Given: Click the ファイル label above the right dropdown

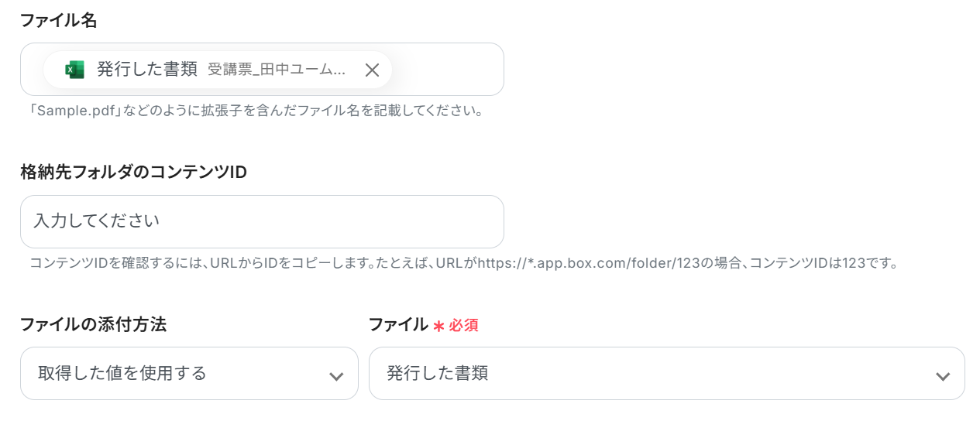Looking at the screenshot, I should click(398, 325).
